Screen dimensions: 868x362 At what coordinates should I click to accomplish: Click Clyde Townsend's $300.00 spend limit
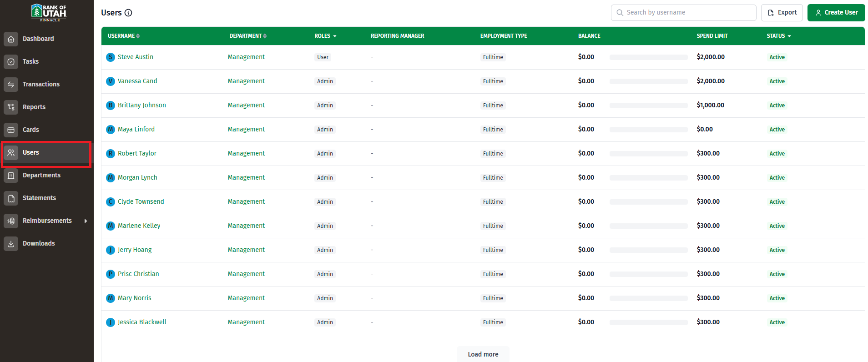(x=708, y=201)
